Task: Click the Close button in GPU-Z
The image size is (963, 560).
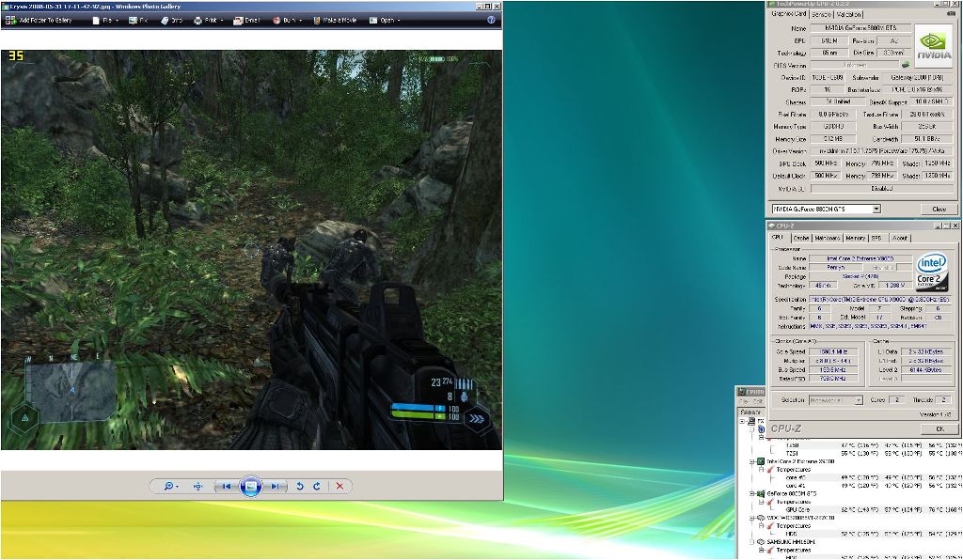Action: (939, 210)
